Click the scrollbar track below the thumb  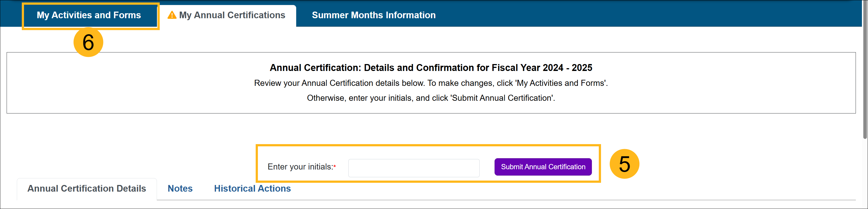865,172
